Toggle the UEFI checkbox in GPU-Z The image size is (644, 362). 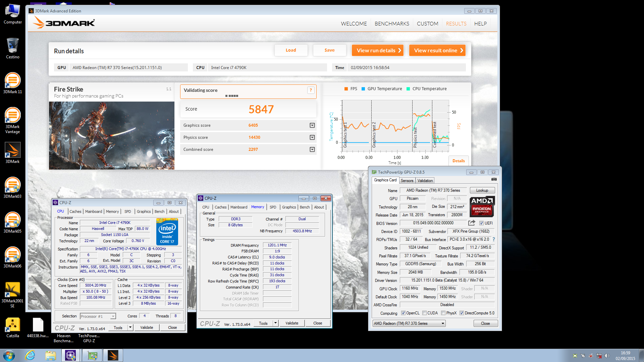click(481, 223)
